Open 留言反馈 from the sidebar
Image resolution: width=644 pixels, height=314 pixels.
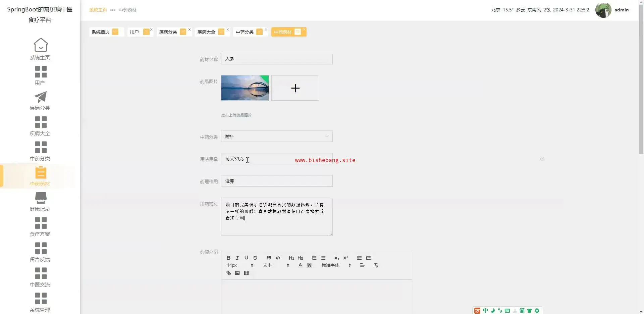pyautogui.click(x=40, y=252)
